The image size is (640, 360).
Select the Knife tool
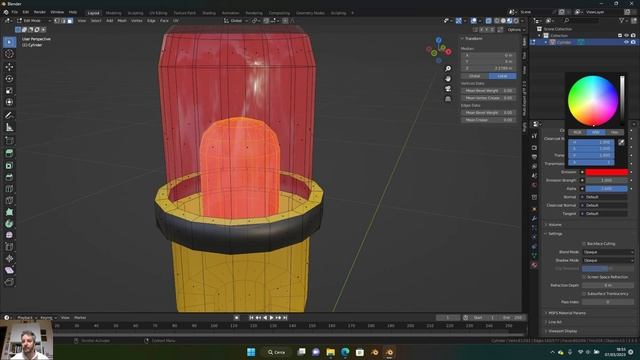pos(9,200)
